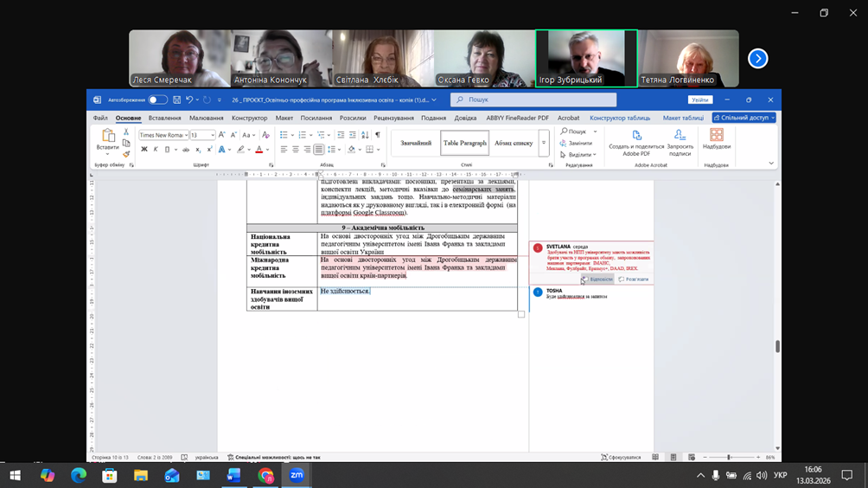The image size is (868, 488).
Task: Click the zoom slider in the status bar
Action: pos(729,457)
